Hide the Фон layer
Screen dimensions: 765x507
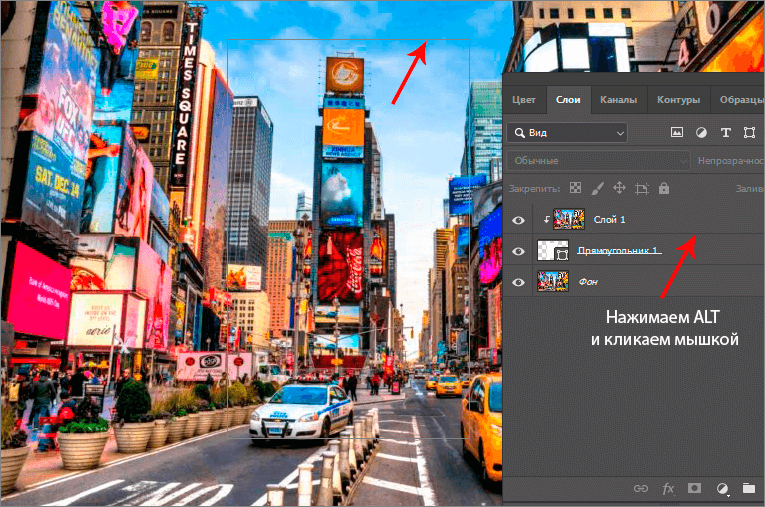click(x=518, y=282)
